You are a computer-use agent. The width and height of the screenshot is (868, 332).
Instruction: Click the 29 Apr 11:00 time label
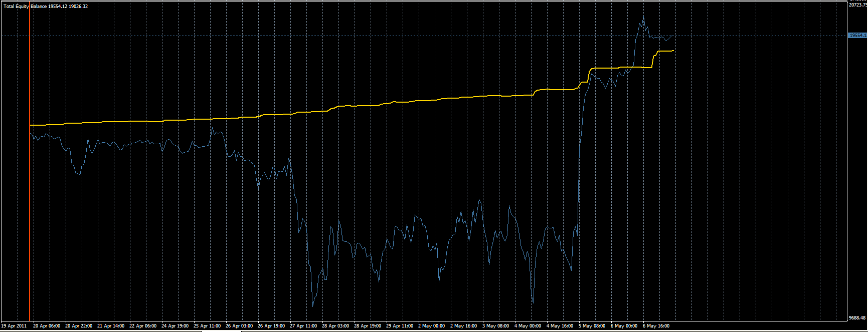click(400, 326)
